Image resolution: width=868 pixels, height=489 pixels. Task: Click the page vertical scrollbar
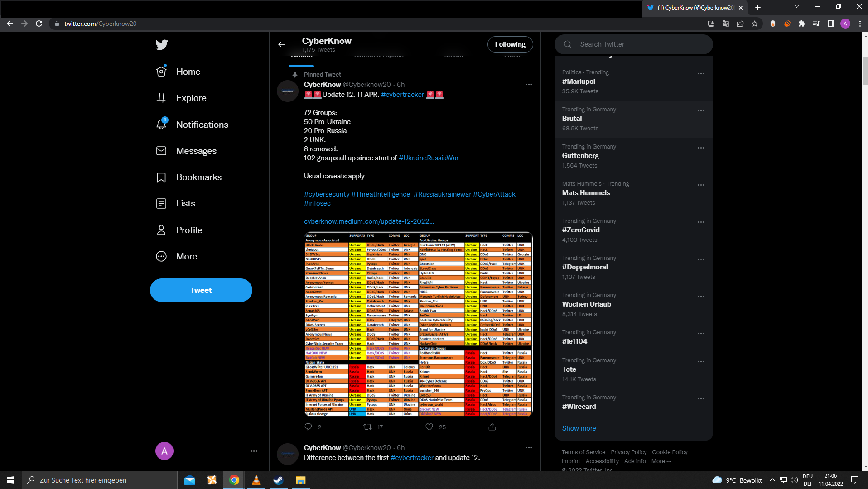point(865,71)
